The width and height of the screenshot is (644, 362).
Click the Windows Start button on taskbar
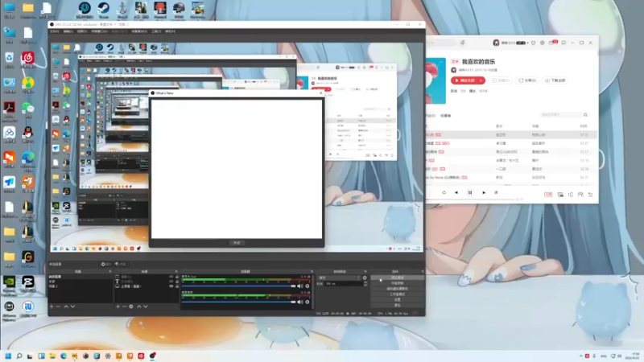tap(8, 356)
